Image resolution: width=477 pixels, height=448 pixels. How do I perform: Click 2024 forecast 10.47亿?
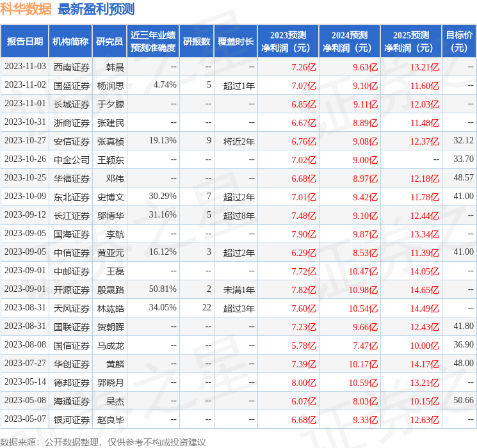click(363, 271)
